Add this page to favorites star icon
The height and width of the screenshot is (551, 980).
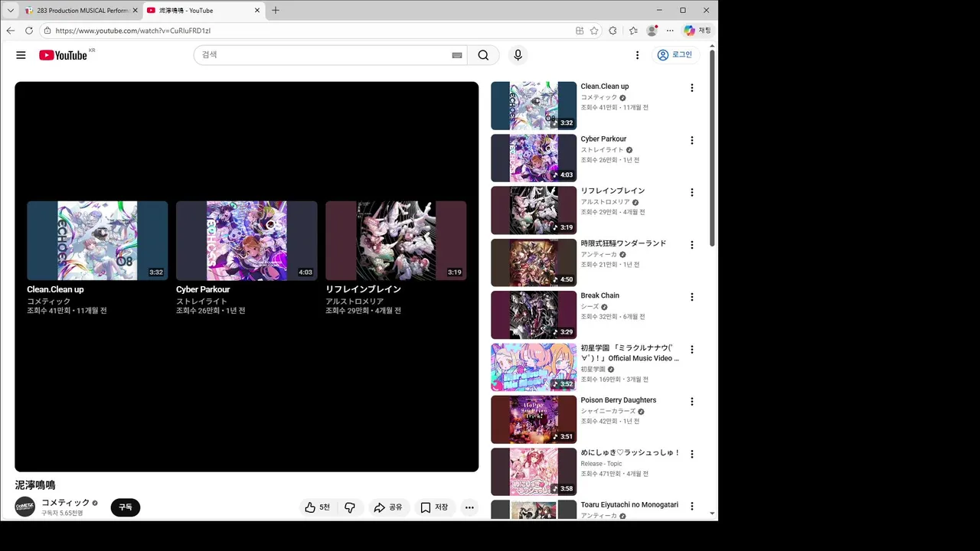(x=594, y=31)
